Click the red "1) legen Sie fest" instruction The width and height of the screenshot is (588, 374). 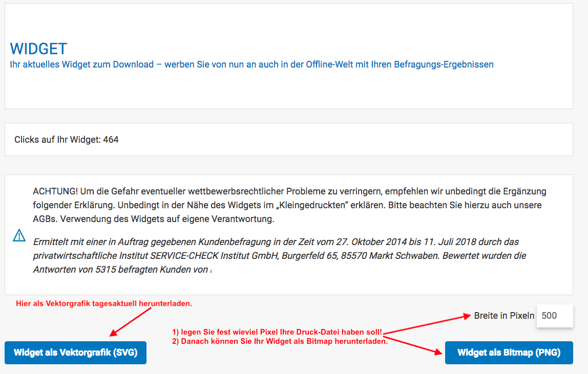(277, 333)
